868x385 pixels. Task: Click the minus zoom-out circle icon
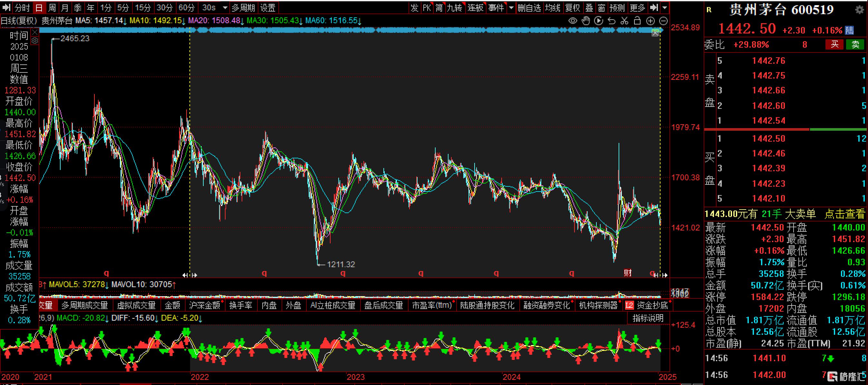(663, 21)
